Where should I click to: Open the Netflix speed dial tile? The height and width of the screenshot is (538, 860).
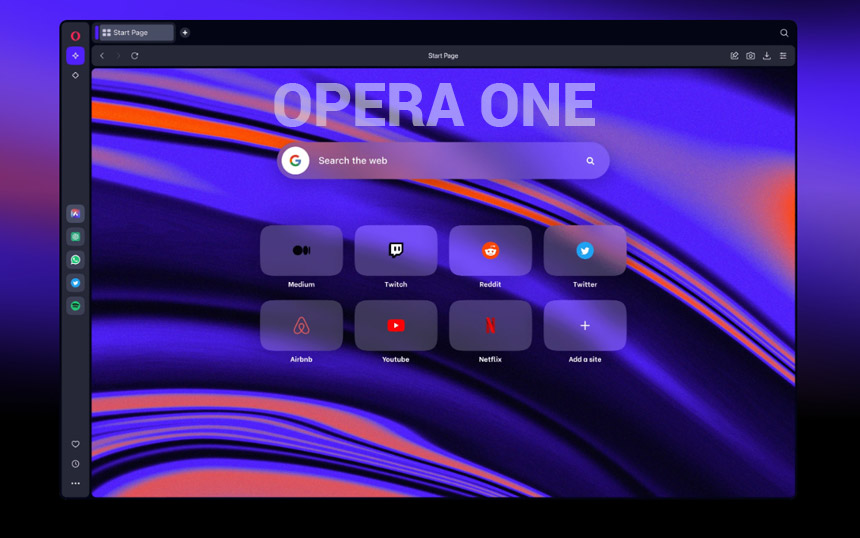[x=490, y=326]
